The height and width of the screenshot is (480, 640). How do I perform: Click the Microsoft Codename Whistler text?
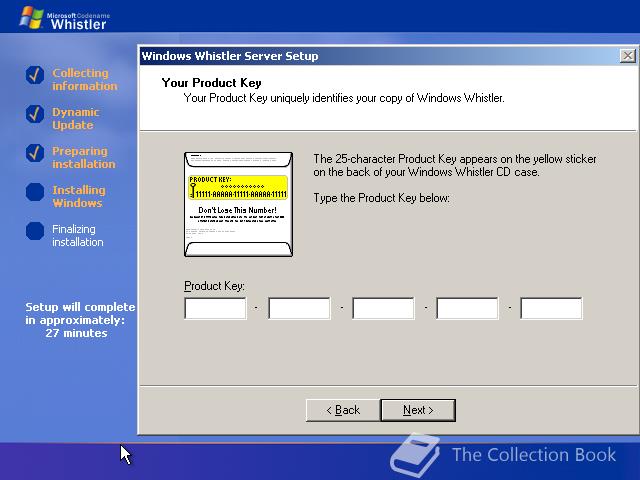(78, 21)
